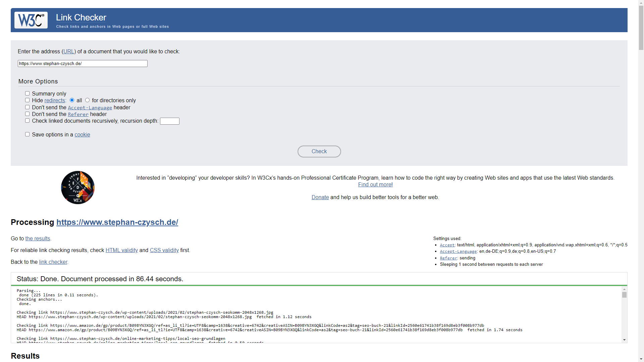Click the Check button
Viewport: 644px width, 362px height.
[319, 152]
